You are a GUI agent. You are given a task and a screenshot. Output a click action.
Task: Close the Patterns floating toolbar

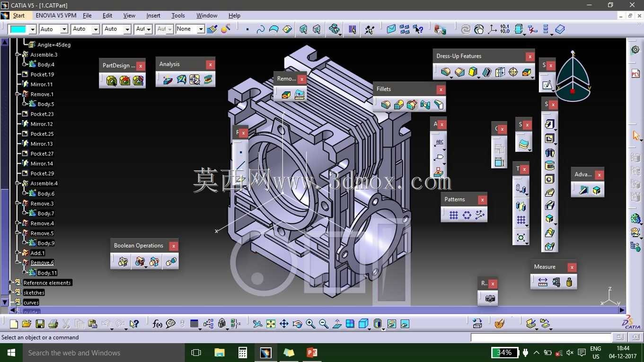[482, 200]
